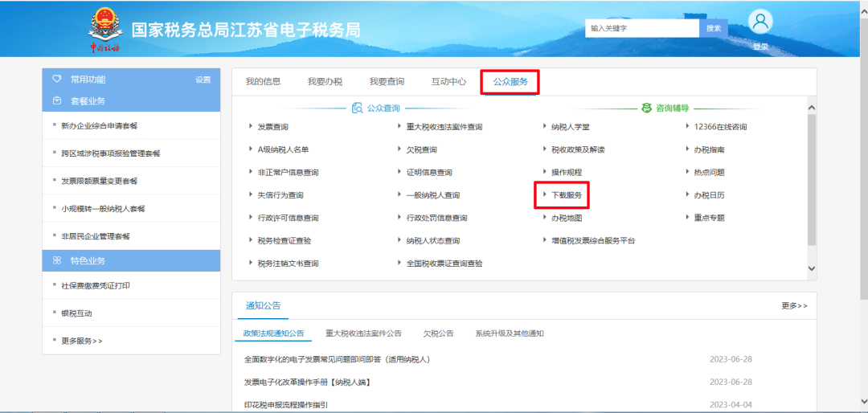Open 社保费缴费凭证打印

95,286
